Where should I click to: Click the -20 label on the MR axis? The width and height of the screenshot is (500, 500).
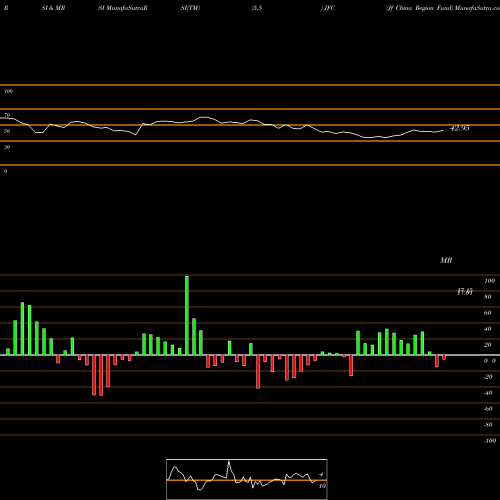(488, 377)
